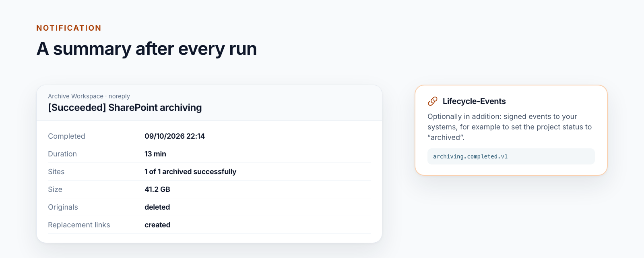Select the 'deleted' originals value
This screenshot has width=644, height=258.
[x=157, y=207]
